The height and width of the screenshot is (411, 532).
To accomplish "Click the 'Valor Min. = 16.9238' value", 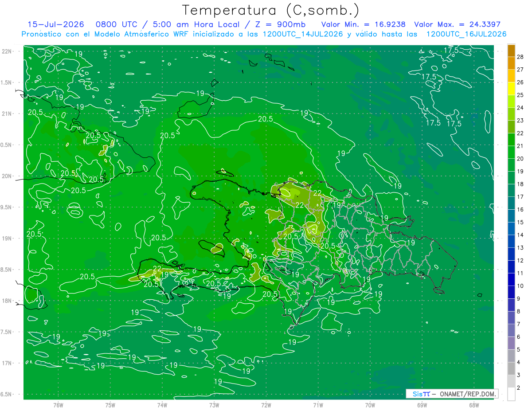I will (x=364, y=25).
